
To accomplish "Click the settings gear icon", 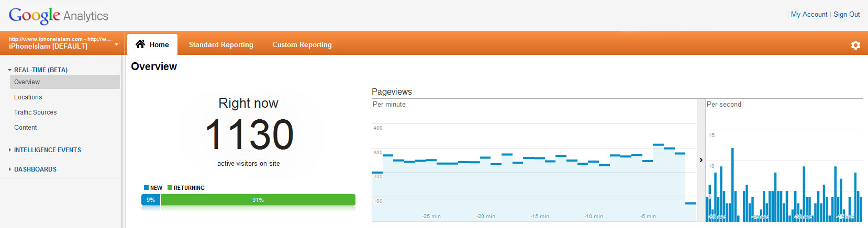I will (x=855, y=45).
